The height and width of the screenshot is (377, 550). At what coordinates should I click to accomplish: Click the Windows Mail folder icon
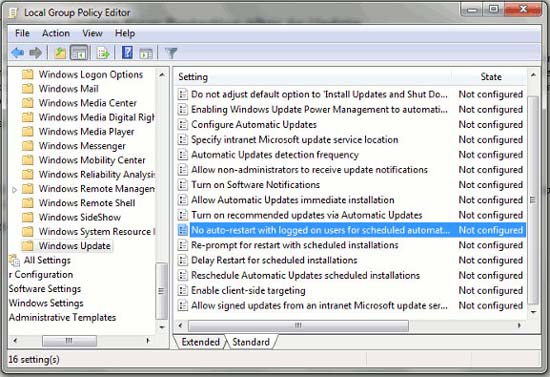pos(27,88)
